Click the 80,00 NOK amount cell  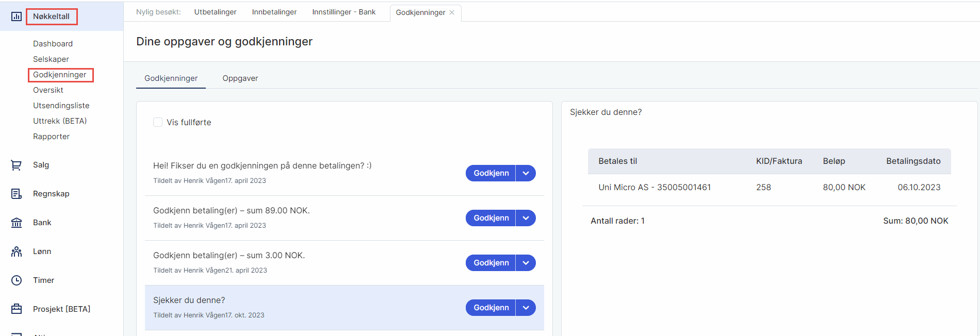(844, 188)
